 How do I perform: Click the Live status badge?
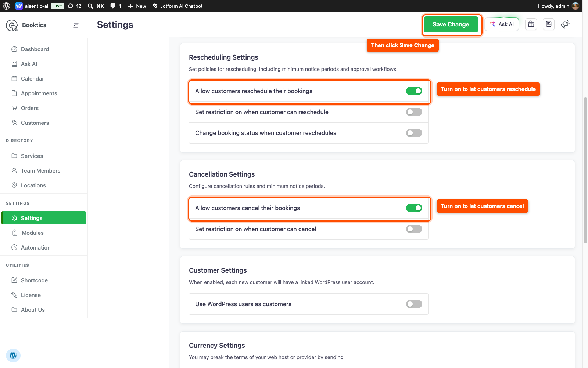click(x=58, y=6)
